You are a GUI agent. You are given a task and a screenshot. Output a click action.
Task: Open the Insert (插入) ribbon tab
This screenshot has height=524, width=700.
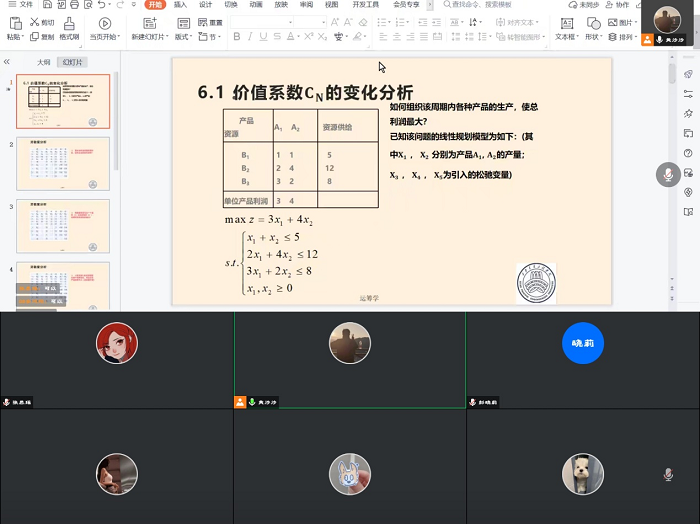tap(180, 5)
